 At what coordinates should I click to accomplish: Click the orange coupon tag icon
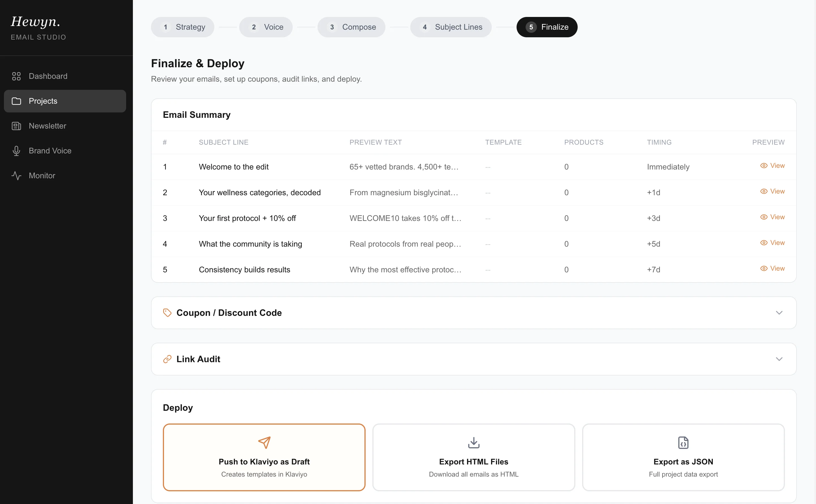pos(167,313)
